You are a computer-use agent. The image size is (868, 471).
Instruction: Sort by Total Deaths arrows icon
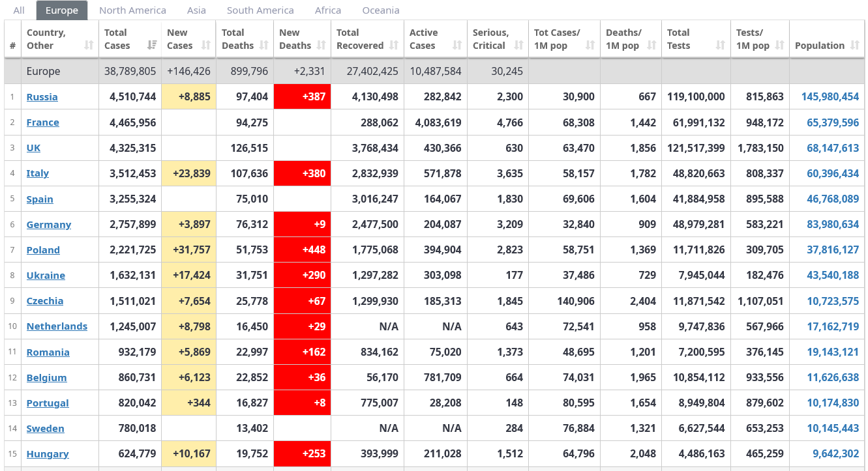tap(264, 46)
